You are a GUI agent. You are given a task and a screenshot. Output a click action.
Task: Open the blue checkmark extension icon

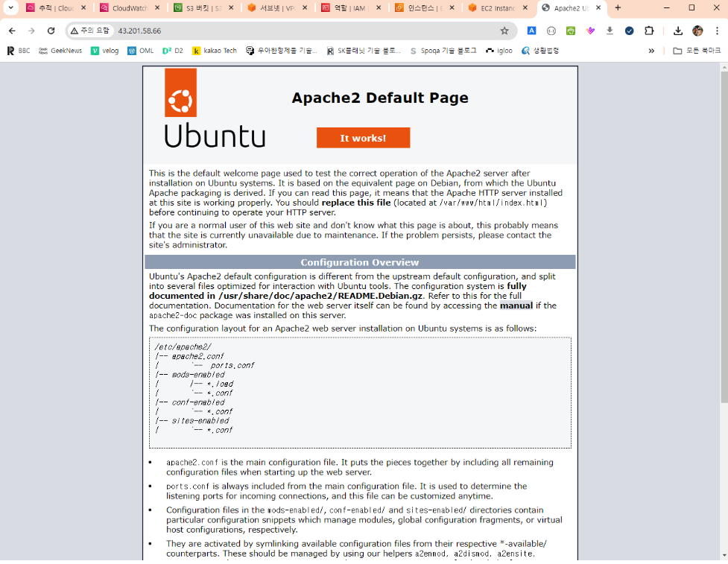coord(629,31)
